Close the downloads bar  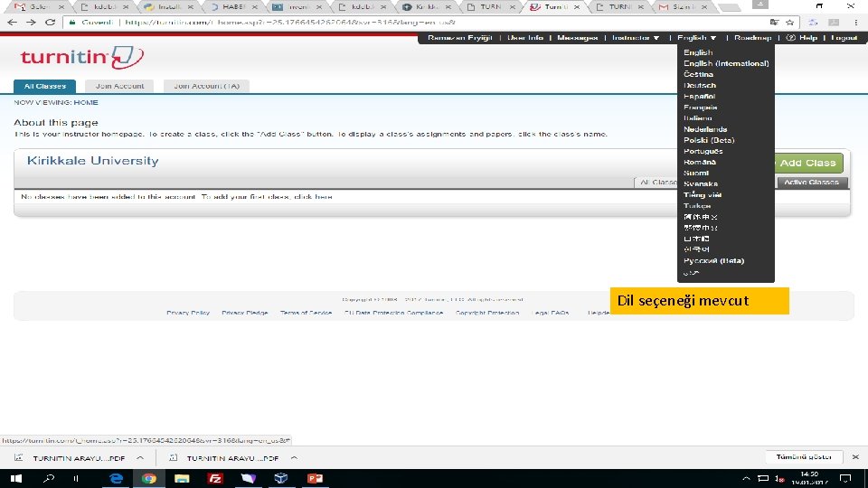coord(855,457)
